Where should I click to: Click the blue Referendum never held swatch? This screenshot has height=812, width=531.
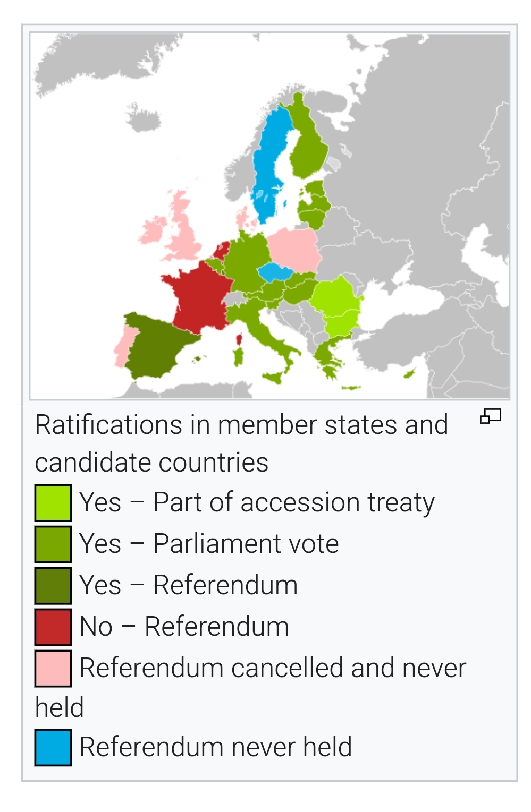pos(53,747)
